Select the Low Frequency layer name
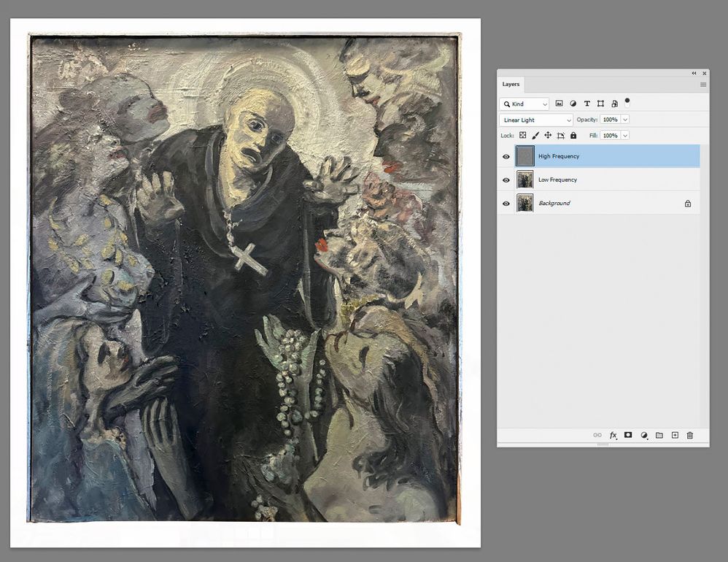This screenshot has width=728, height=562. 557,180
